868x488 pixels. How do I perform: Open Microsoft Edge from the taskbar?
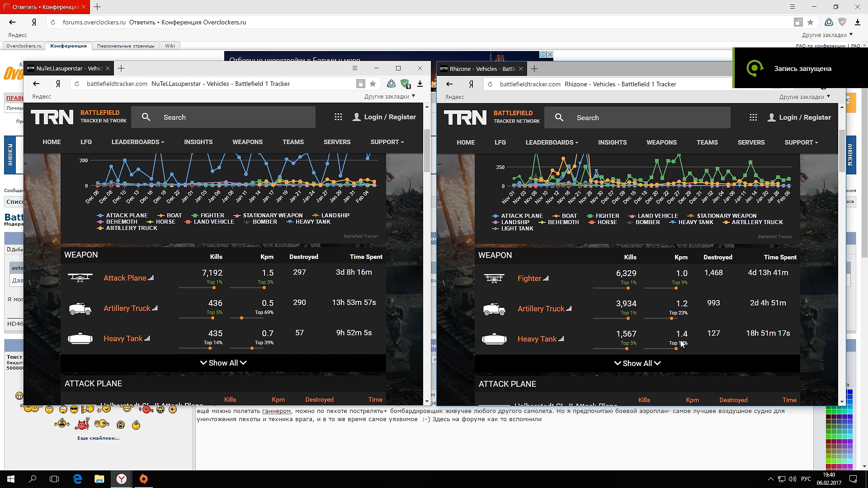point(77,479)
